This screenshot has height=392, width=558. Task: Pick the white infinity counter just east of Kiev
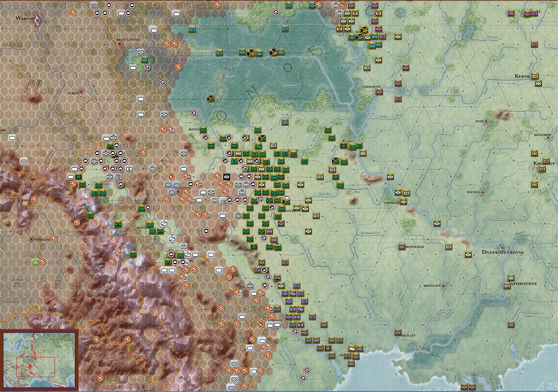(363, 153)
